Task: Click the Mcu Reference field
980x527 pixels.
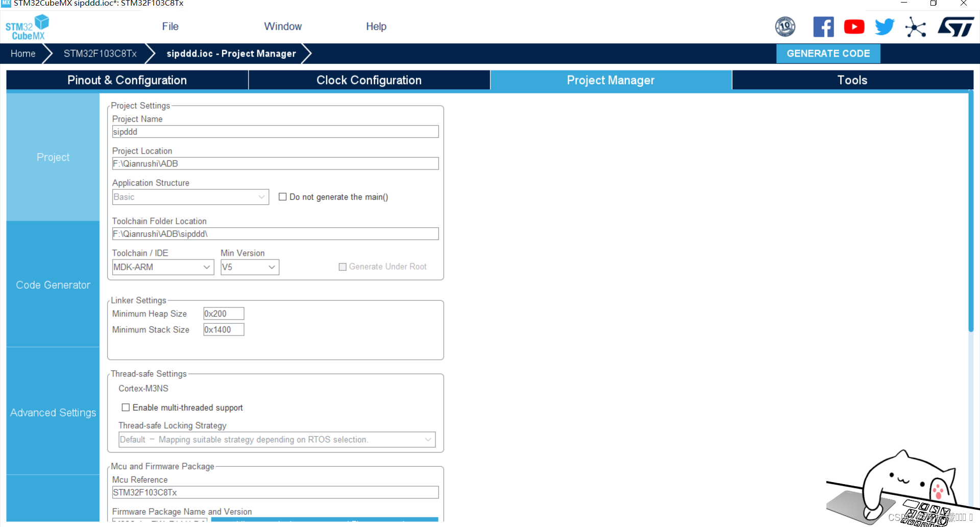Action: click(275, 492)
